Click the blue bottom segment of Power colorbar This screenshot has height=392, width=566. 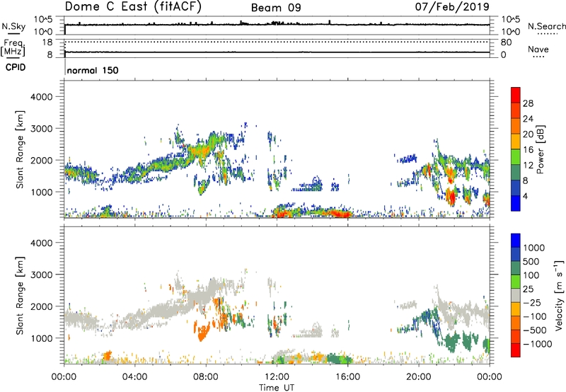coord(516,203)
